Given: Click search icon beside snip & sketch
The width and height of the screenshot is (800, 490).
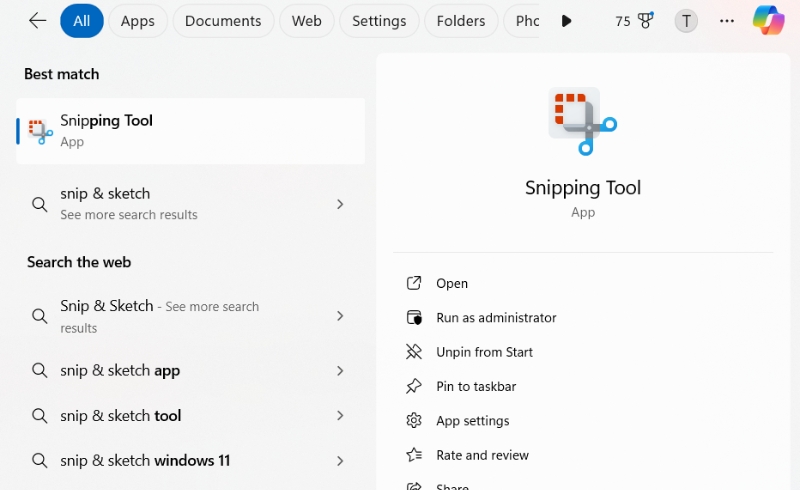Looking at the screenshot, I should click(39, 205).
